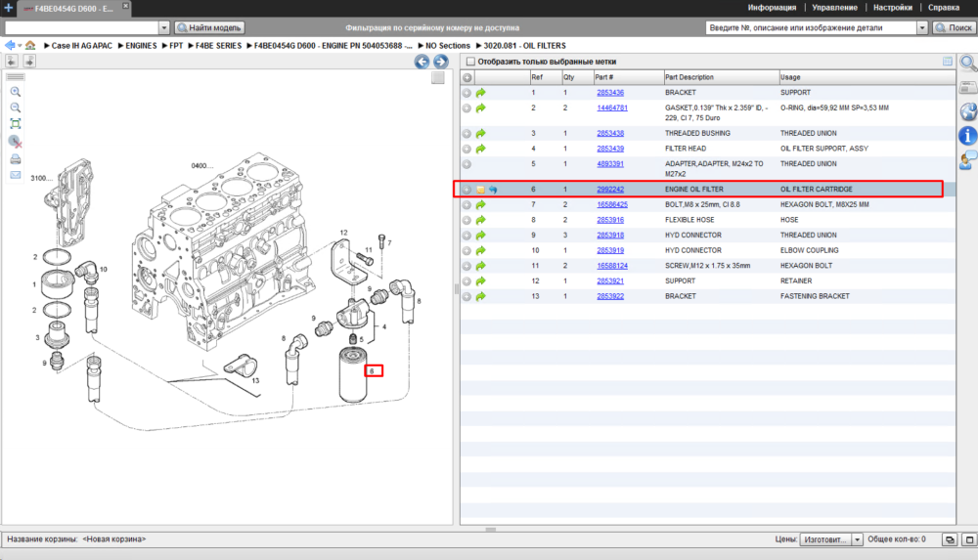Go to the catalog home icon
Screen dimensions: 978x560
pos(30,46)
